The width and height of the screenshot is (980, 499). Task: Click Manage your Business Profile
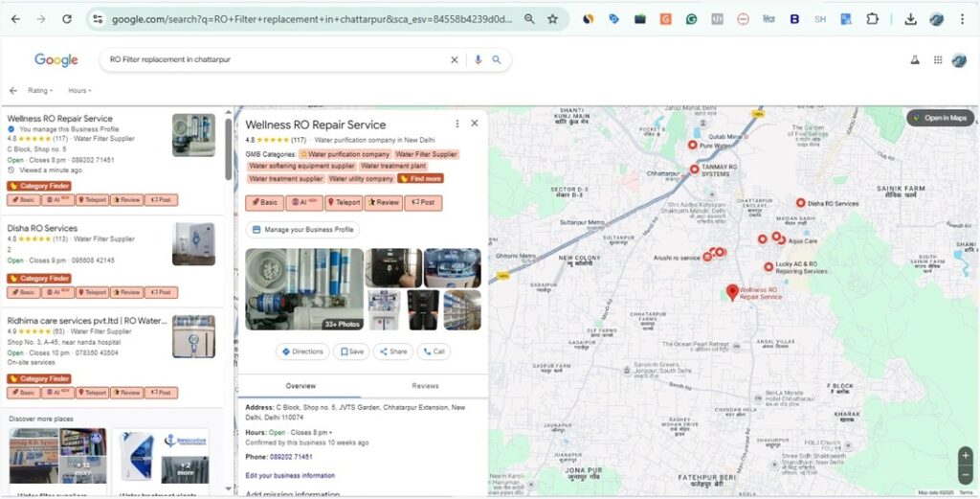click(x=302, y=230)
